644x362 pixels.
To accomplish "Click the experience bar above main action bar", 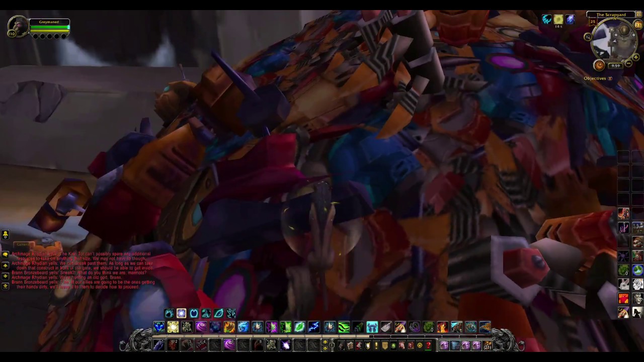I will [322, 336].
